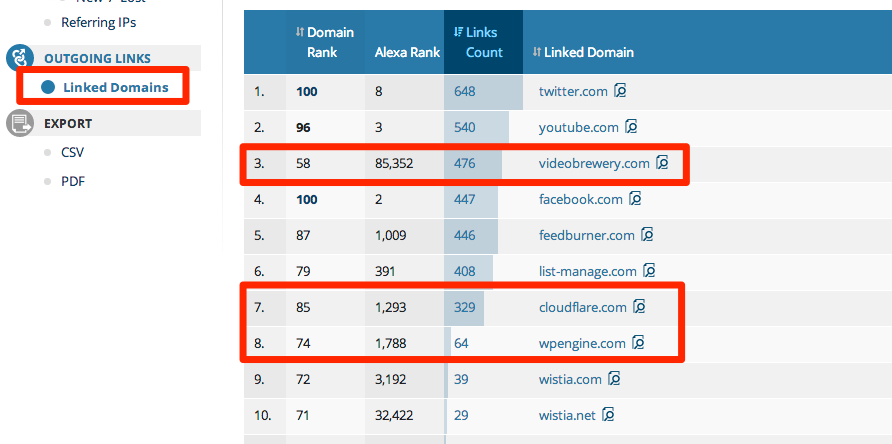Screen dimensions: 892x444
Task: Select Alexa Rank value 3,192
Action: point(390,379)
